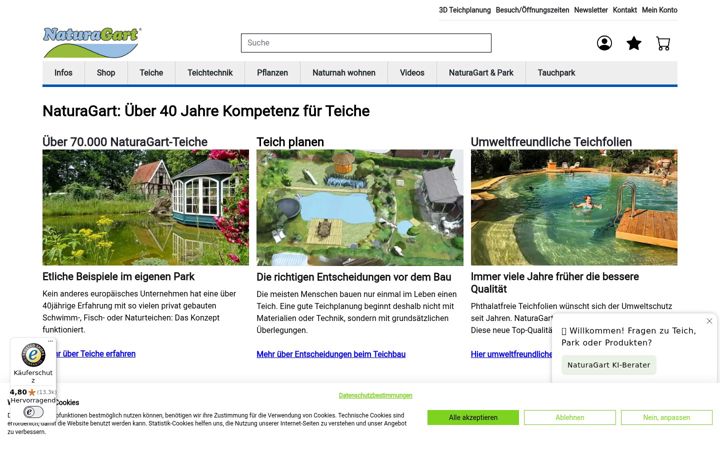Click 'Etliche Beispiele im eigenen Park' subheading
The image size is (720, 450).
click(118, 276)
